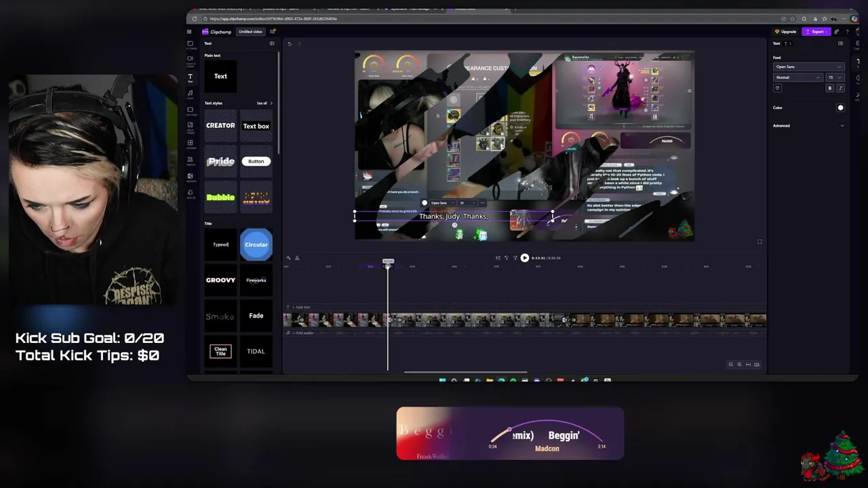Screen dimensions: 868x488
Task: Click the Upgrade button
Action: [786, 32]
